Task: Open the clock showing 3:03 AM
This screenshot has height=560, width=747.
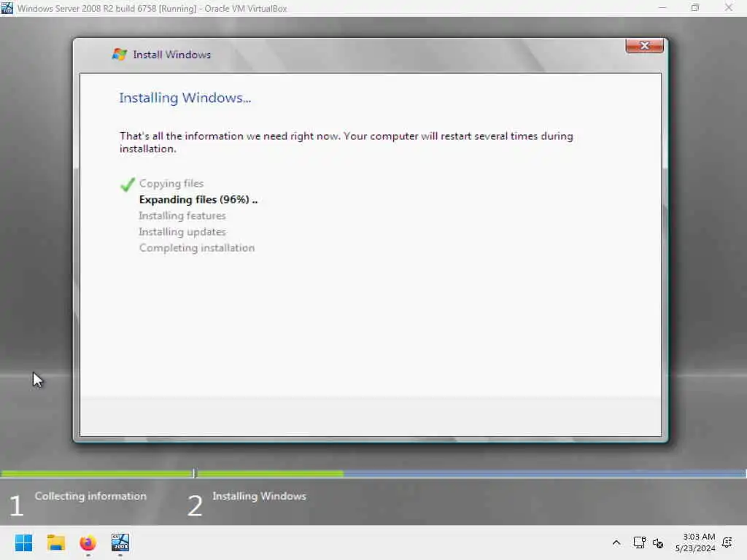Action: [695, 542]
